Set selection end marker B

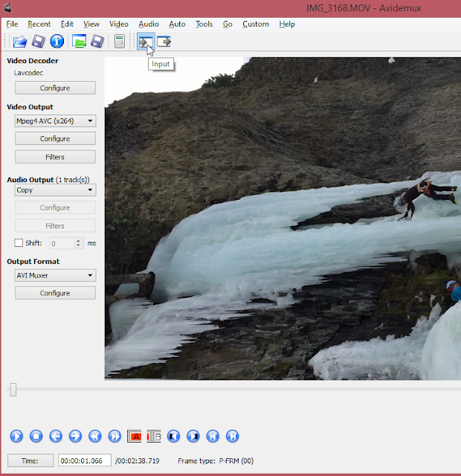154,437
